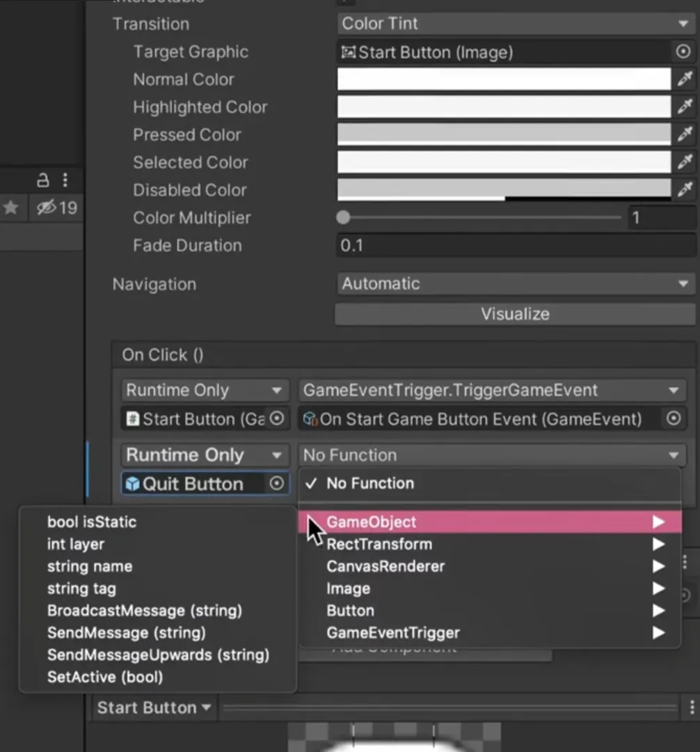The image size is (700, 752).
Task: Open the Transition dropdown showing Color Tint
Action: (515, 23)
